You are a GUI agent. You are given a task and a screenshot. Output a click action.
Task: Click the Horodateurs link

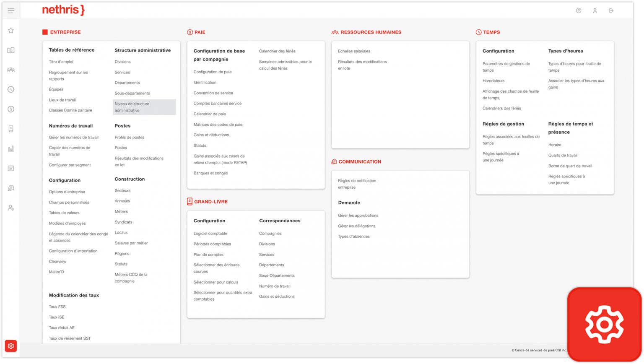tap(493, 81)
